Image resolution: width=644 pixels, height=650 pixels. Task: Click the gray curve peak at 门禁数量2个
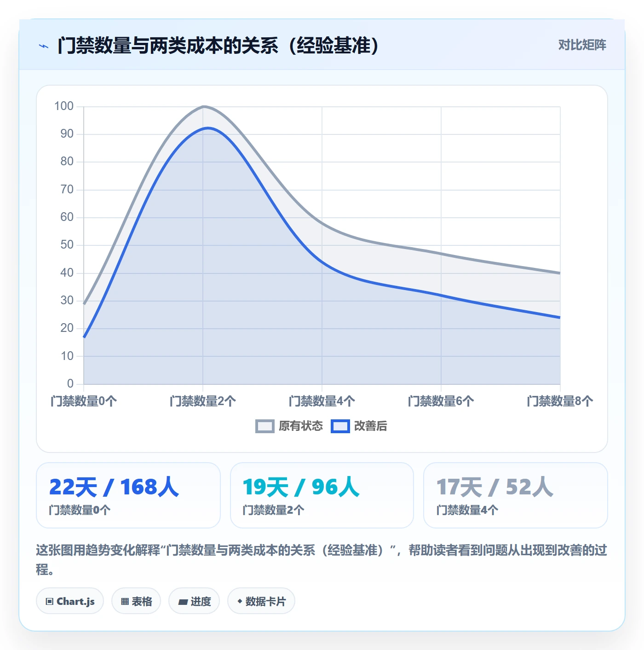pyautogui.click(x=204, y=107)
